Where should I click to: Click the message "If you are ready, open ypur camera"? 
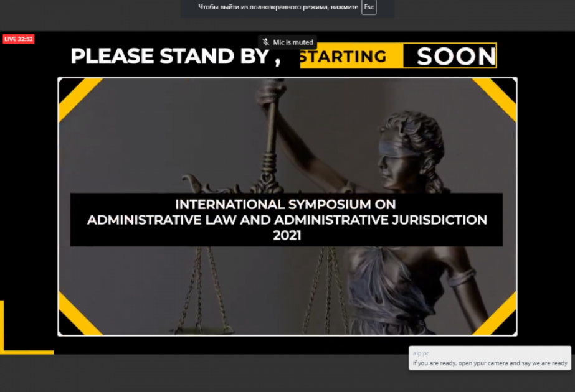point(490,363)
